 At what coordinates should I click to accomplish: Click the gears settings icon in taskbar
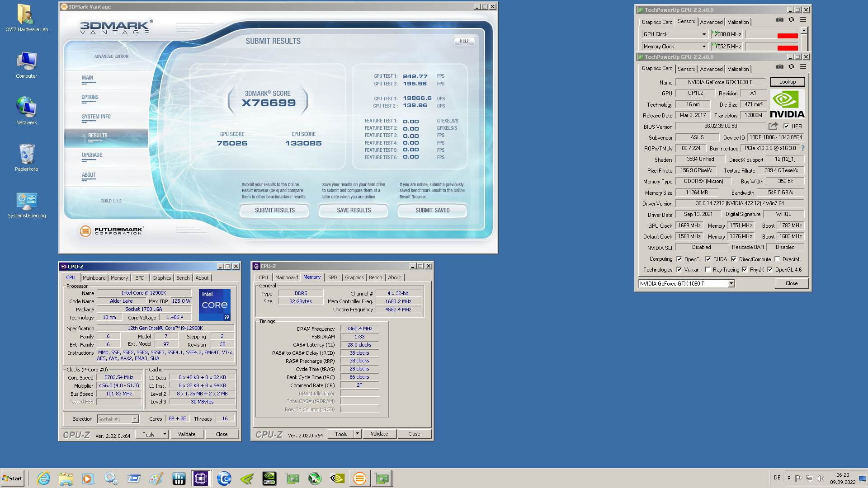coord(111,479)
